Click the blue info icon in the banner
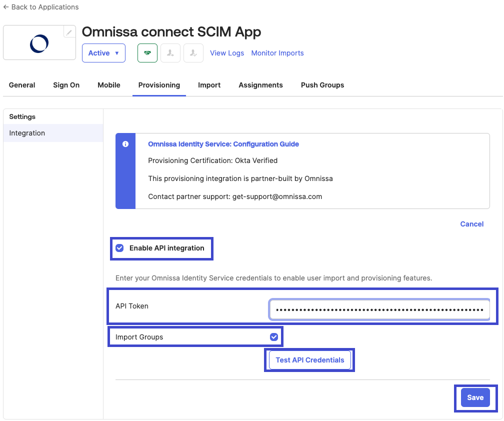 [x=125, y=144]
